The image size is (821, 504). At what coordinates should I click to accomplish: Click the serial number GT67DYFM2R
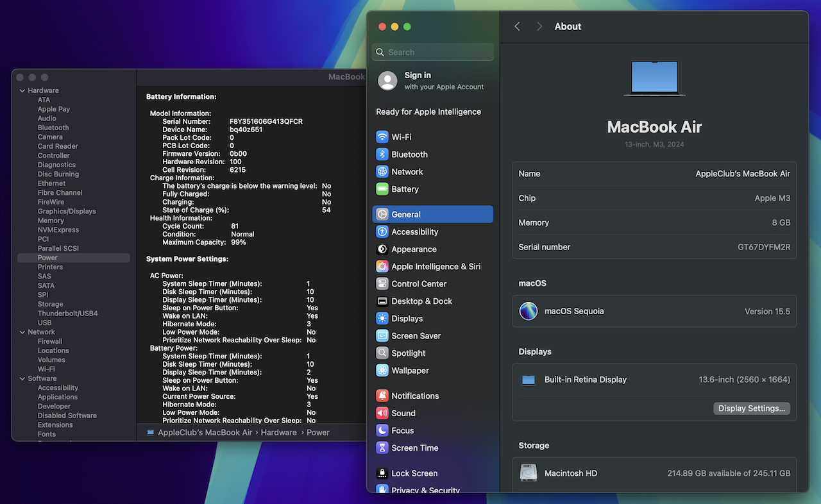[x=764, y=247]
